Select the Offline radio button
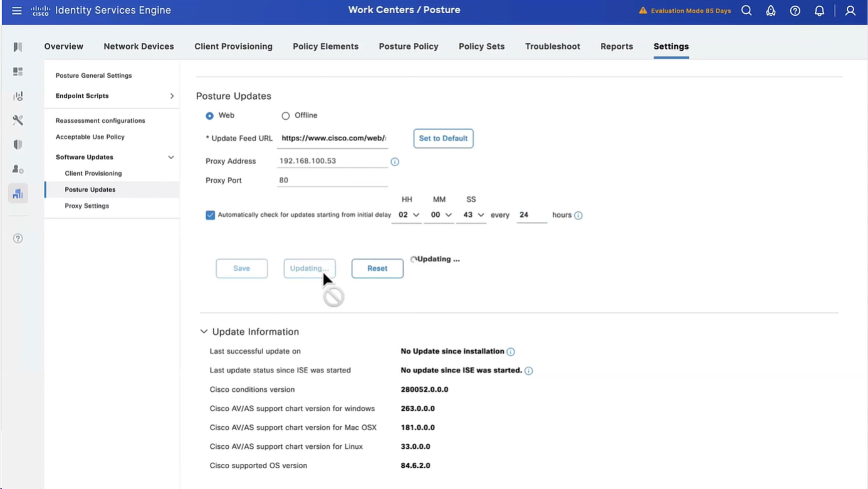The width and height of the screenshot is (868, 489). point(286,116)
